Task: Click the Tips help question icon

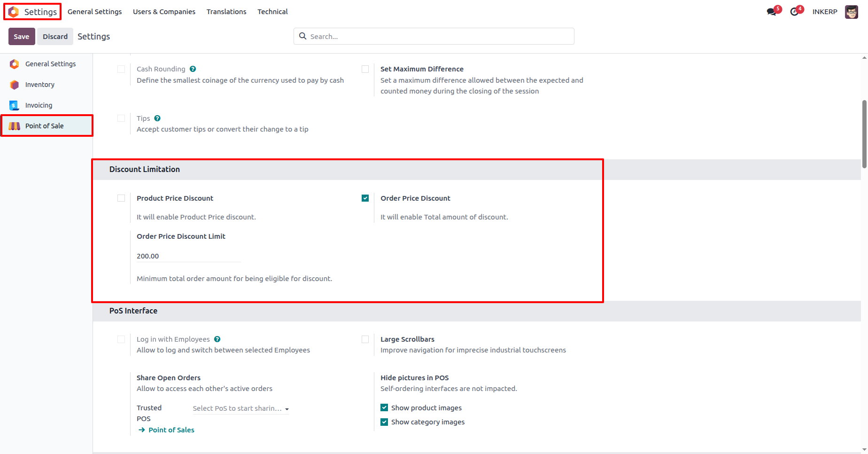Action: click(x=157, y=118)
